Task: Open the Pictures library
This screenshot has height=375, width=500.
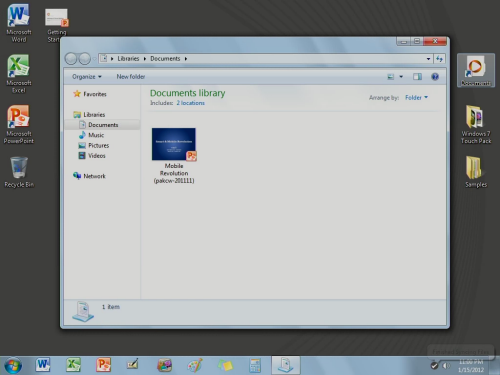Action: [94, 145]
